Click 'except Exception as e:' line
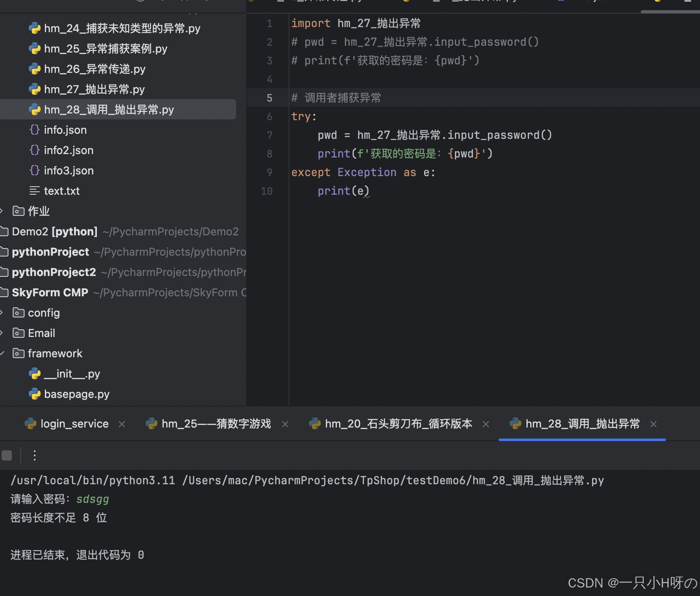 pos(363,172)
